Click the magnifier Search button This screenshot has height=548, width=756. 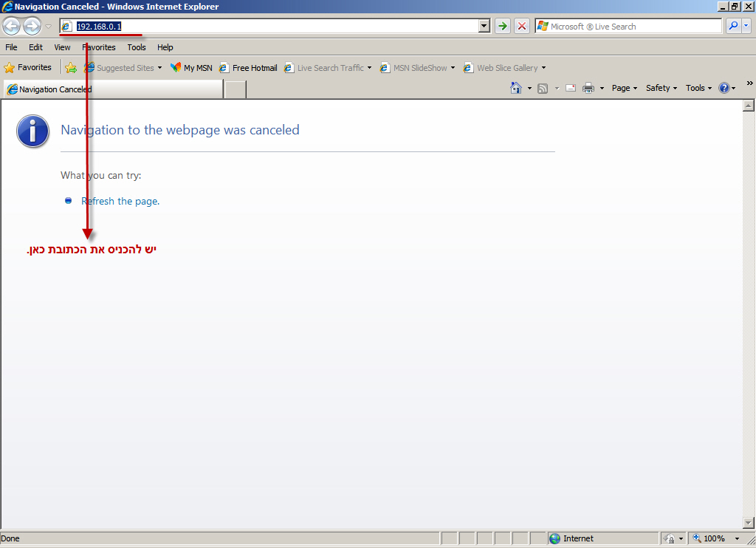[733, 27]
